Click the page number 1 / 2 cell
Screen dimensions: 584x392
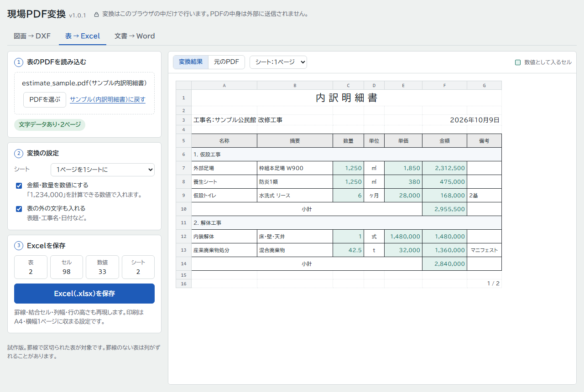coord(484,284)
